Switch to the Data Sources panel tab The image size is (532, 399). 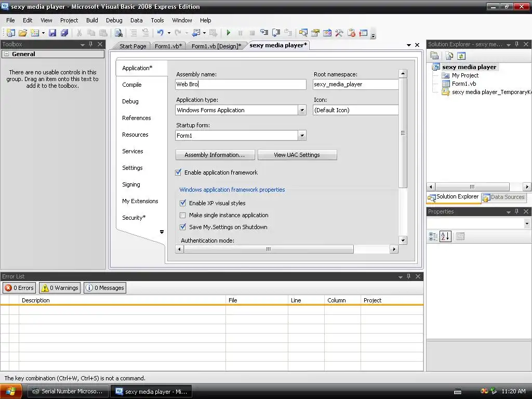click(504, 197)
